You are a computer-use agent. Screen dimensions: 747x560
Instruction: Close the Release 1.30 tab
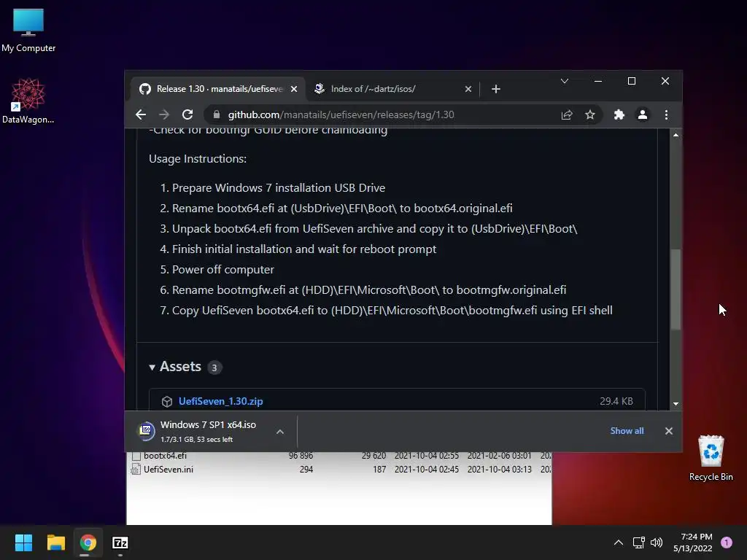294,89
